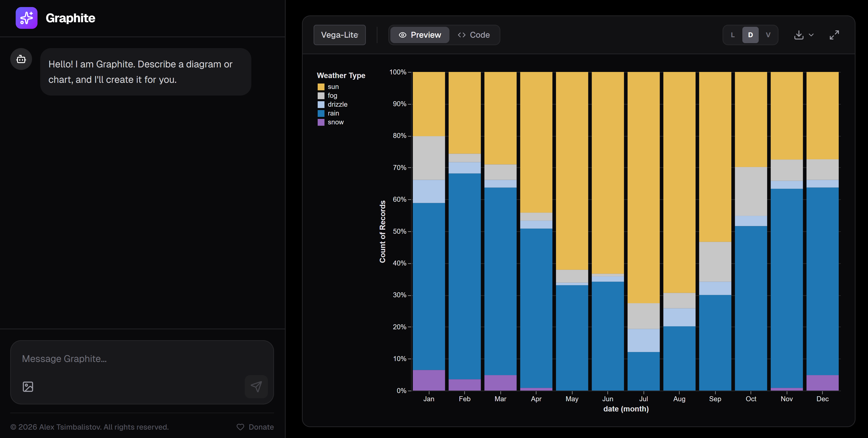Viewport: 868px width, 438px height.
Task: Click the code brackets icon on Code tab
Action: pyautogui.click(x=462, y=35)
